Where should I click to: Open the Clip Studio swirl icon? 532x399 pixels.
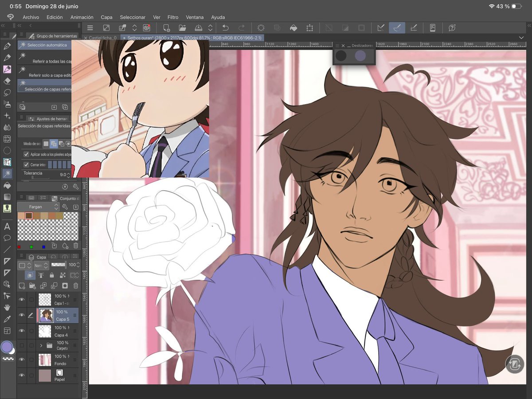tap(146, 28)
